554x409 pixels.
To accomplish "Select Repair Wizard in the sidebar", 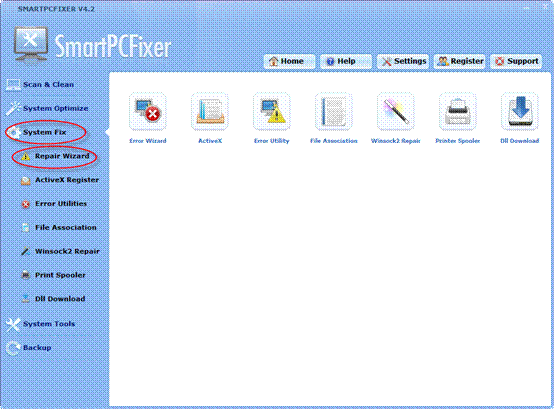I will tap(55, 156).
